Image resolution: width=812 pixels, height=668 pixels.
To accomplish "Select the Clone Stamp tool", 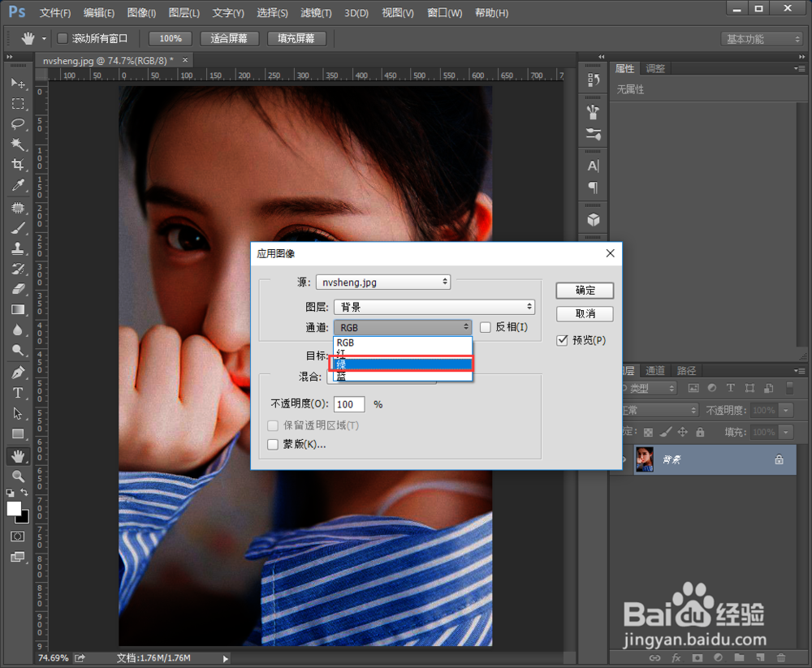I will [x=18, y=248].
